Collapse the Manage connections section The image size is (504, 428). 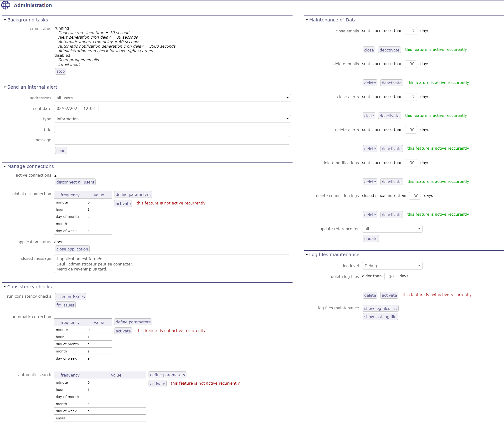click(x=4, y=166)
